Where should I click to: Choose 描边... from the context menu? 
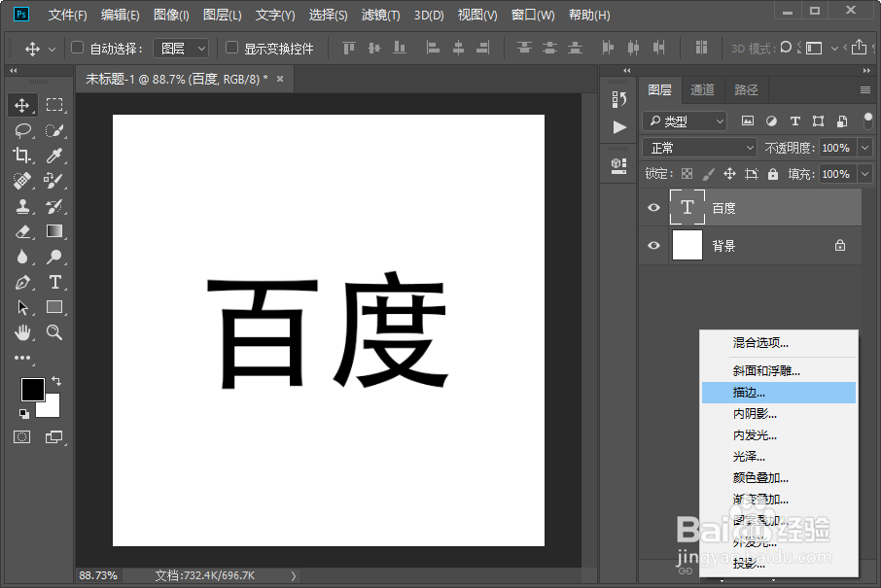pyautogui.click(x=779, y=393)
